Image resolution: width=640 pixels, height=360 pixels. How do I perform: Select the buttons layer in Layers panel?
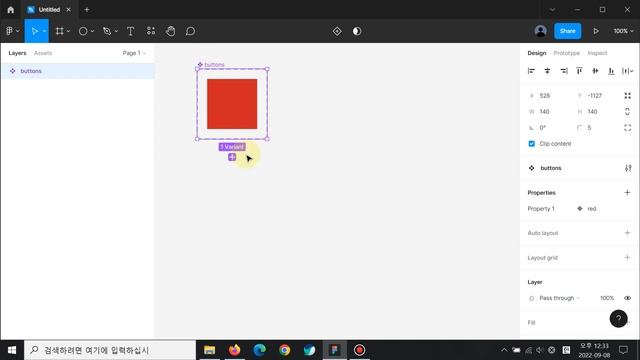click(x=78, y=71)
